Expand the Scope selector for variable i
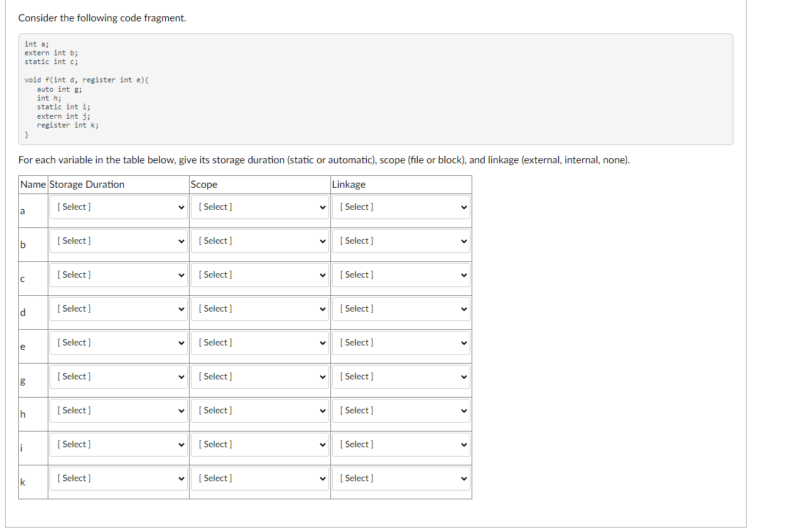 coord(259,444)
